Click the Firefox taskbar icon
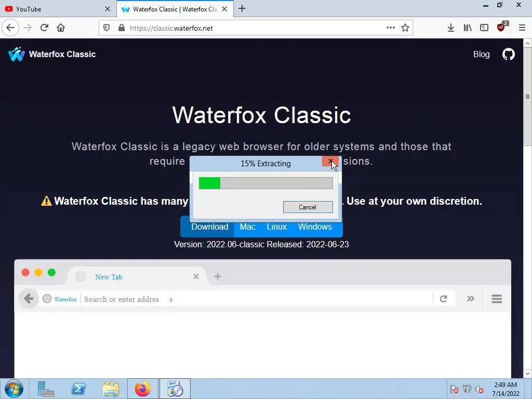The width and height of the screenshot is (532, 399). pos(143,389)
